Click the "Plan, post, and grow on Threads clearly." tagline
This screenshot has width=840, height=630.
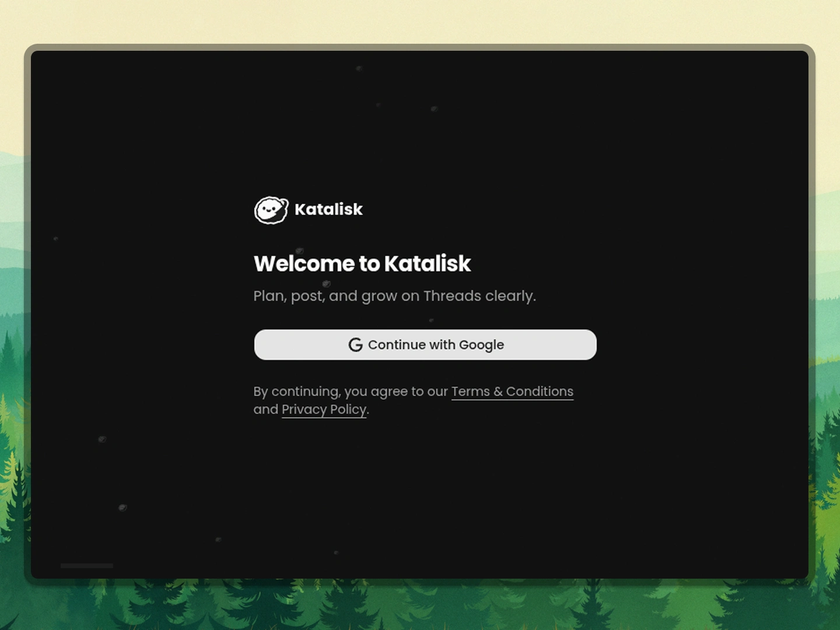point(394,296)
